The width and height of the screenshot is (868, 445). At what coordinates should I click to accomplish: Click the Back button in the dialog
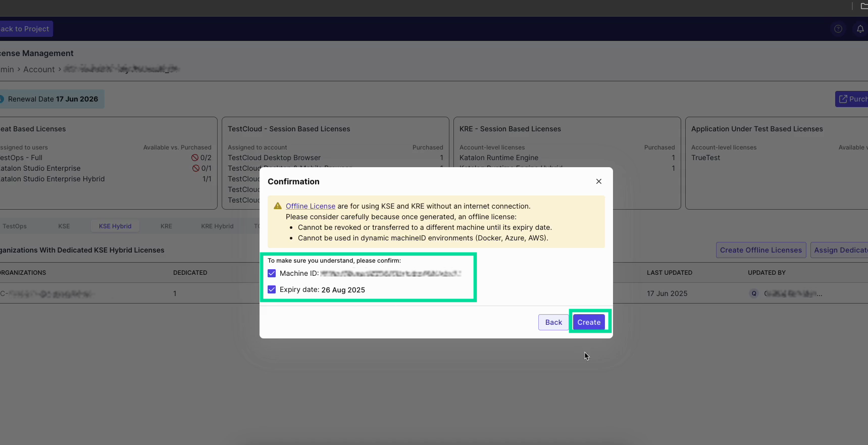point(553,322)
